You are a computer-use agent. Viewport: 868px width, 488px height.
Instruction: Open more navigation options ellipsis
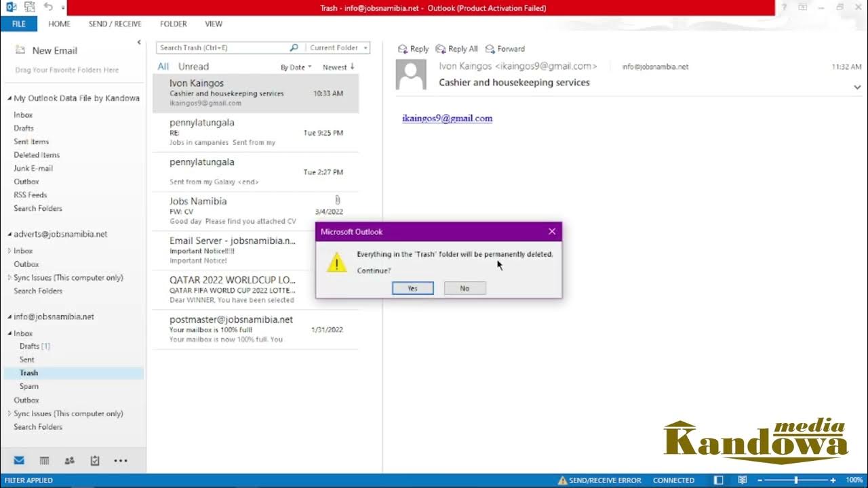tap(121, 460)
